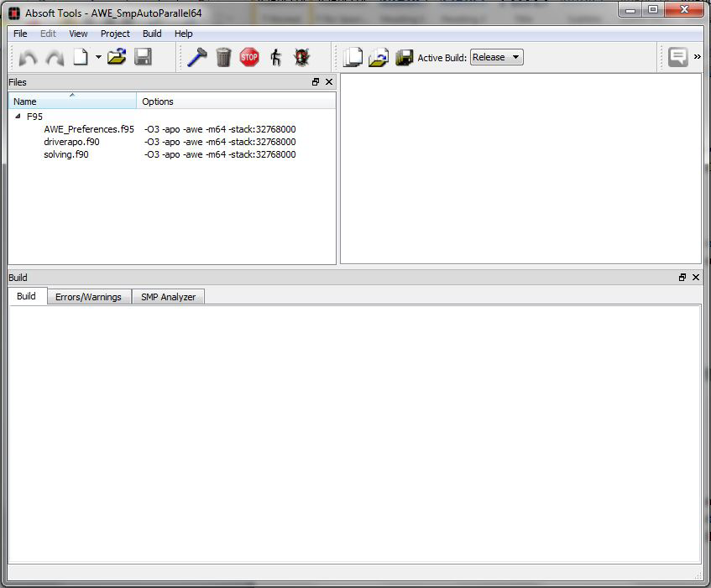Create a new file with blank page icon

81,57
